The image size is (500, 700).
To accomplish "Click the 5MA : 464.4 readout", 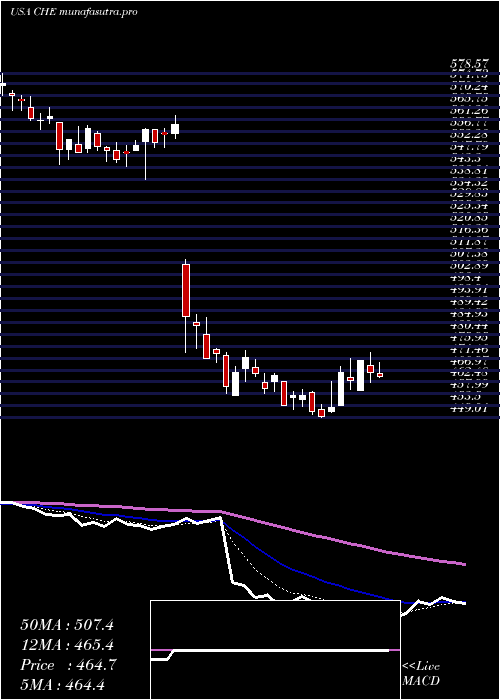I will (62, 685).
